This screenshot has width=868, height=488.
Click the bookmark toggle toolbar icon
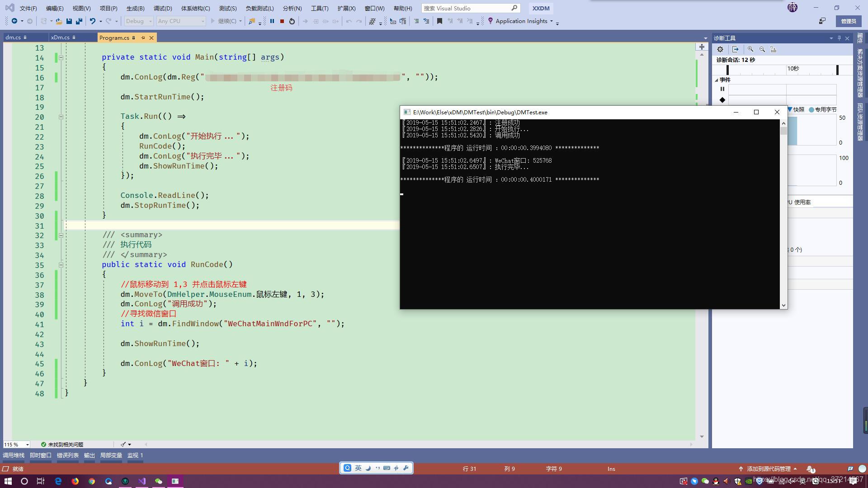click(439, 21)
